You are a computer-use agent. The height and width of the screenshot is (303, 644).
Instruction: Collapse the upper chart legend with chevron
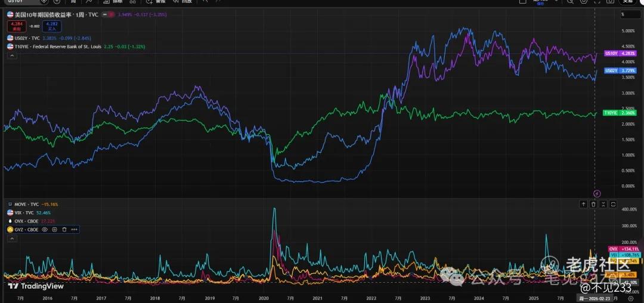point(12,55)
